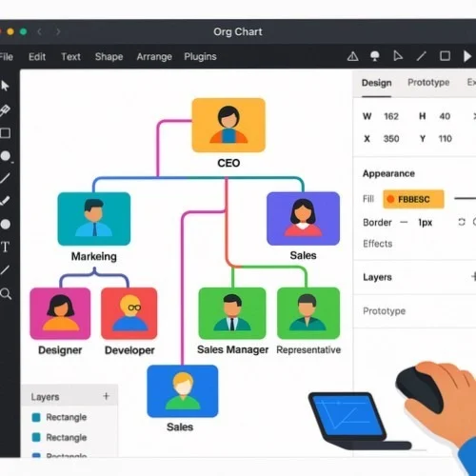This screenshot has width=476, height=476.
Task: Click the Sales Manager text label
Action: [x=232, y=349]
